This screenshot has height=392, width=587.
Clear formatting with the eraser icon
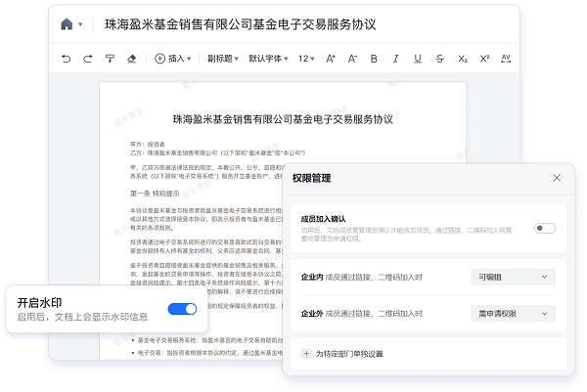click(132, 59)
